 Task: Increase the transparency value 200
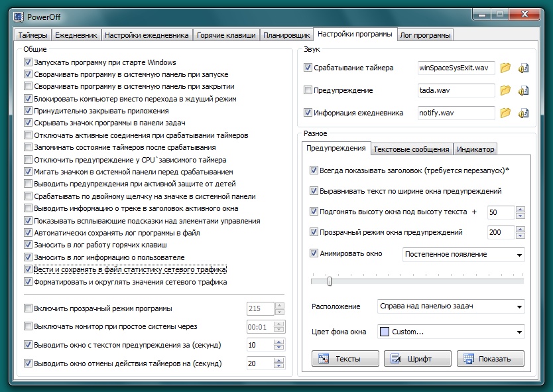(520, 229)
